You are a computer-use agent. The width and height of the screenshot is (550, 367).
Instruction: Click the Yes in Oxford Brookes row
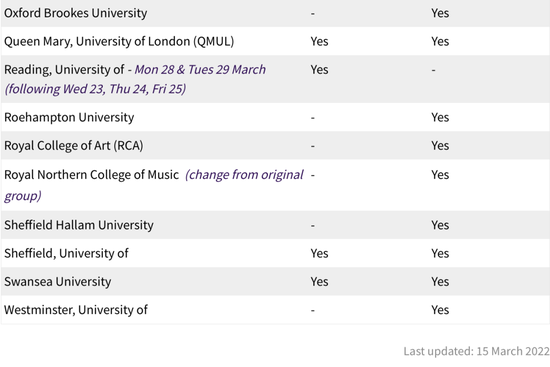coord(440,13)
